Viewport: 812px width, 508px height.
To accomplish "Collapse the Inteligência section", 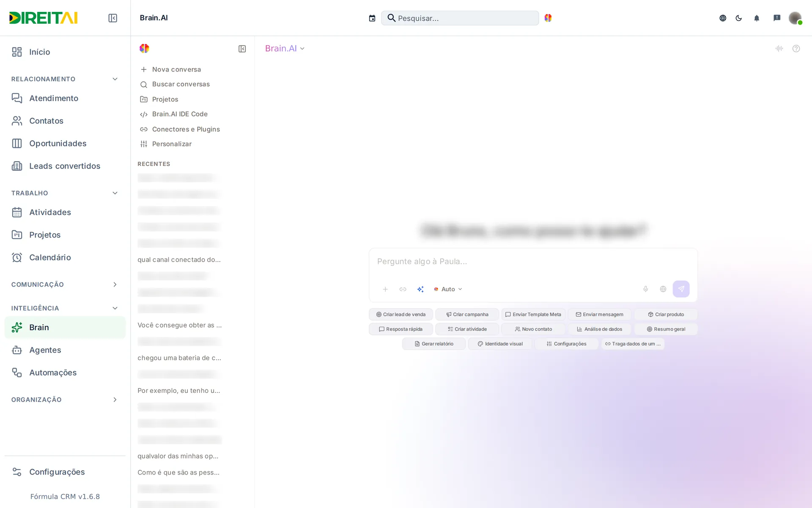I will (x=115, y=308).
